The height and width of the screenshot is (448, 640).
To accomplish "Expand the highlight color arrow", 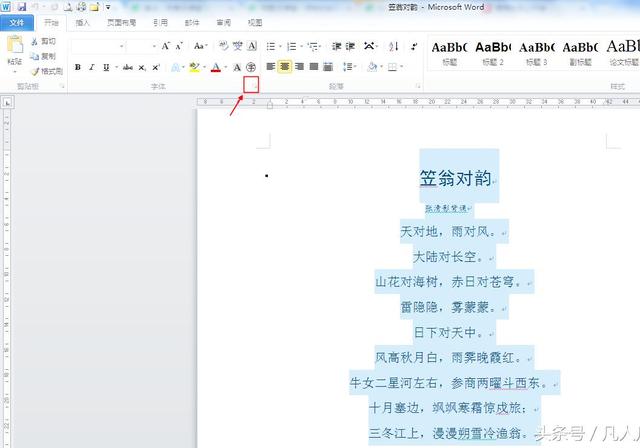I will pos(204,67).
